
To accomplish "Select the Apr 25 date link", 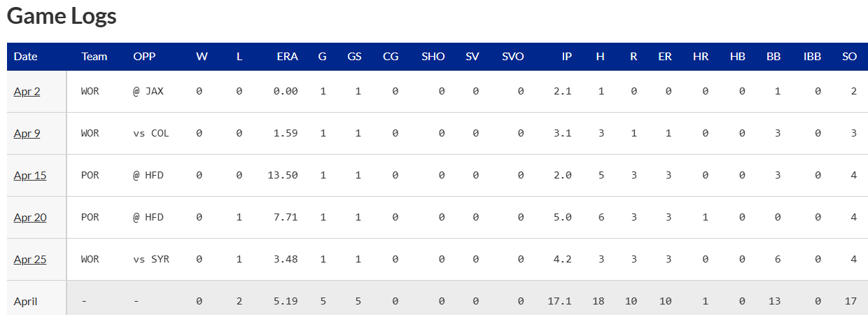I will (x=30, y=259).
